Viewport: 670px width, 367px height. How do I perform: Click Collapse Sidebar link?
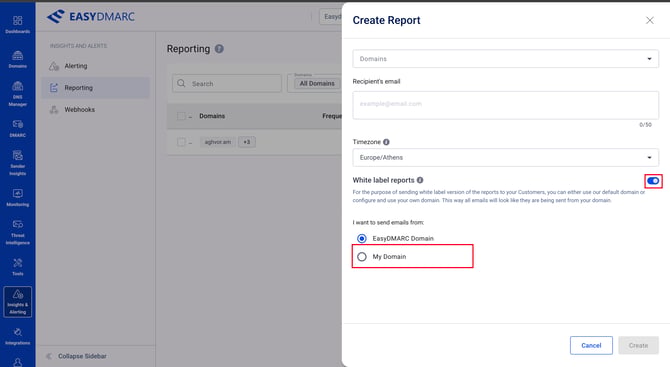[82, 356]
